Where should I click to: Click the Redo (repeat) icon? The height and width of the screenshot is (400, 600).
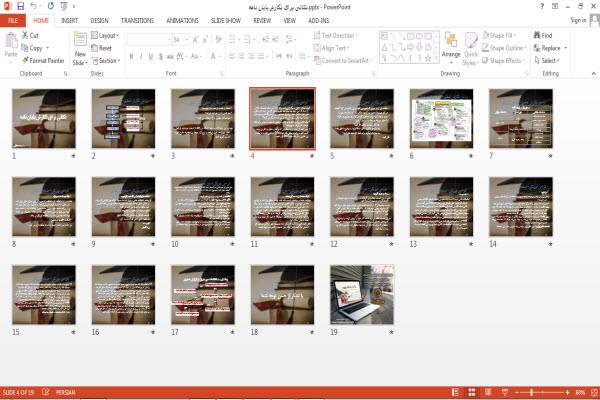click(51, 6)
